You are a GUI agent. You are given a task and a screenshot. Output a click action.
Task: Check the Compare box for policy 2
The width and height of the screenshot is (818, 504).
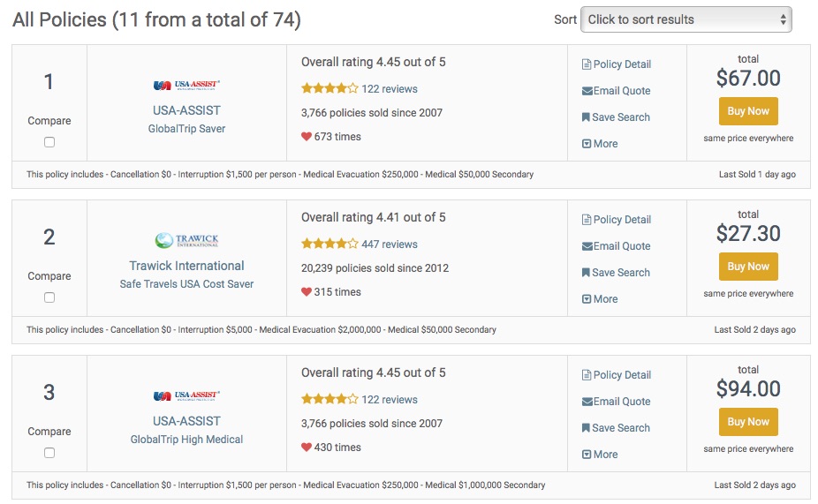pos(49,297)
